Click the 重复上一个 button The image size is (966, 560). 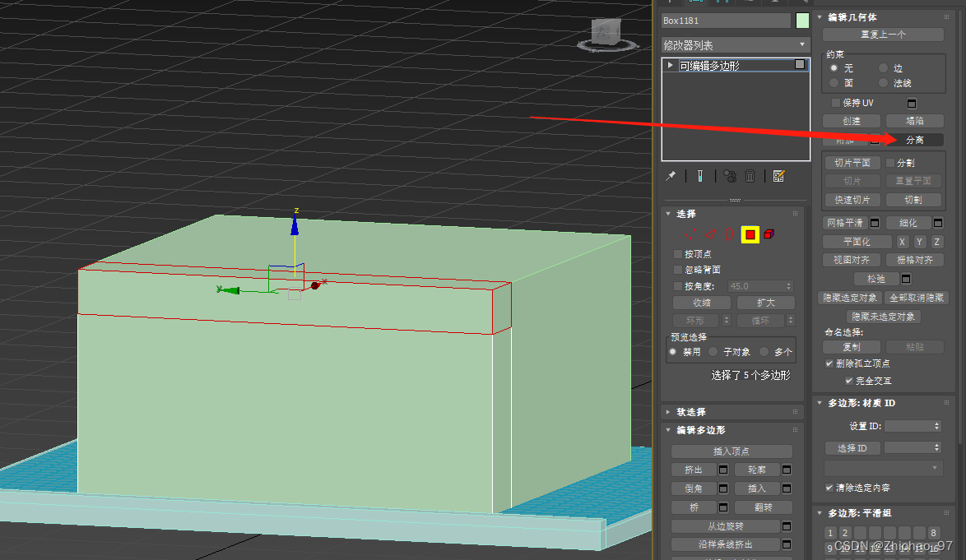(x=884, y=35)
